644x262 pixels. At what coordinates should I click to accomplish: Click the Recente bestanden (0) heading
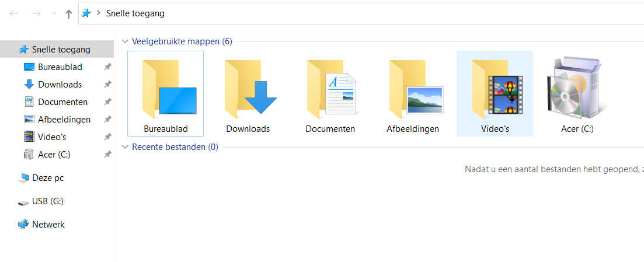(175, 147)
